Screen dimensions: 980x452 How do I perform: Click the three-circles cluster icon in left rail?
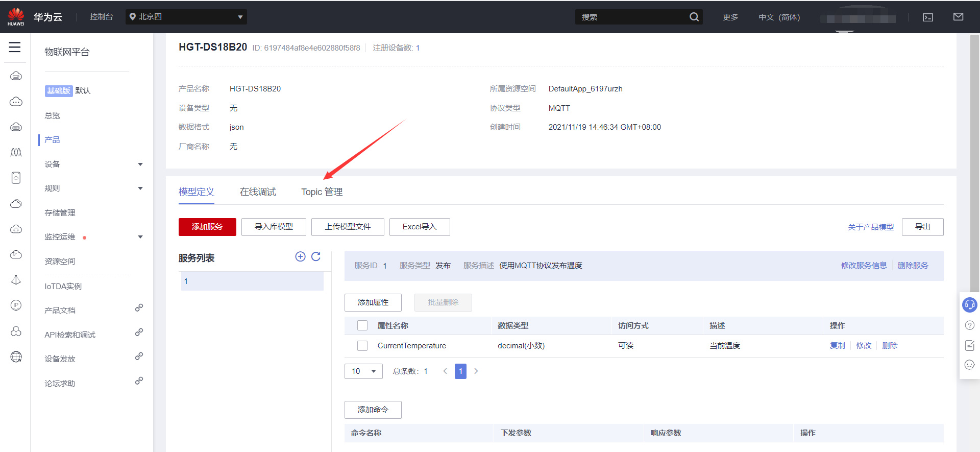point(16,331)
